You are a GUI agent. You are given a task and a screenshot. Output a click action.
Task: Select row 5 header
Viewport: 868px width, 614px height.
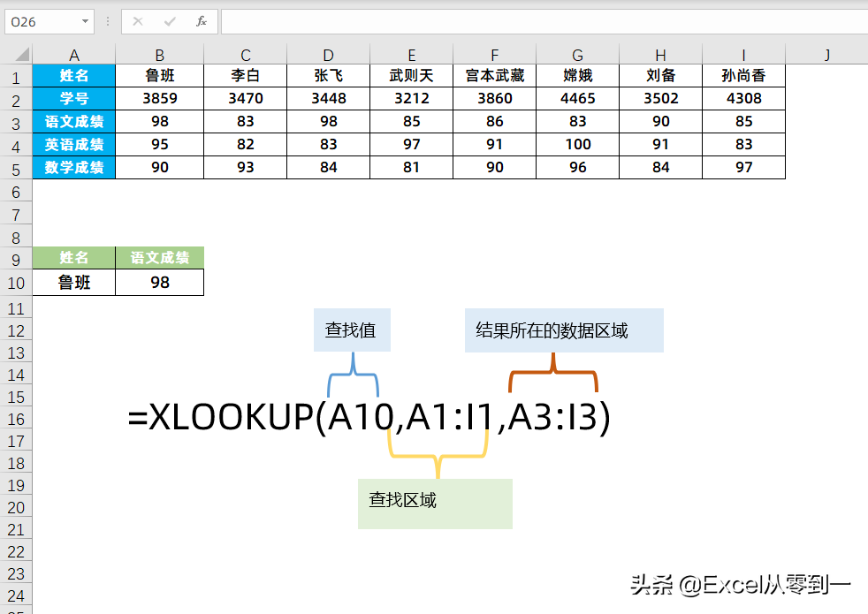16,169
